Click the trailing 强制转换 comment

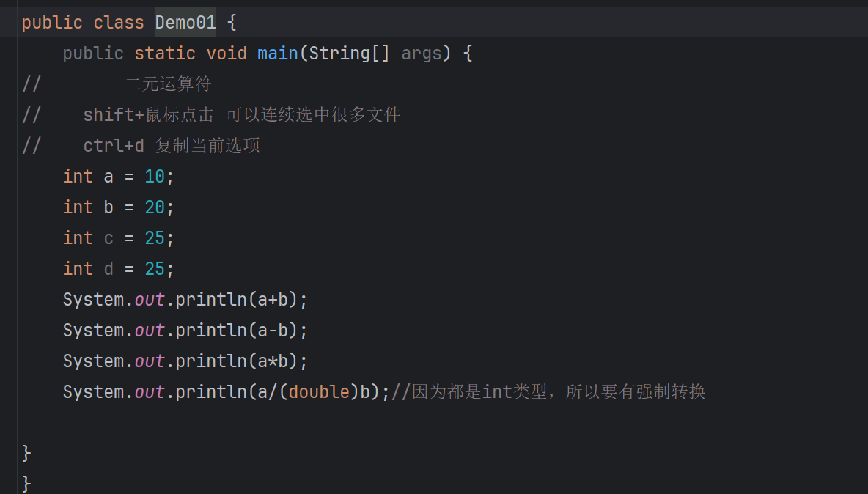(548, 392)
